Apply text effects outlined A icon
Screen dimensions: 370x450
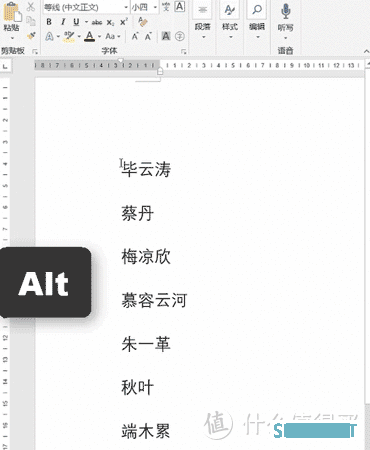point(49,36)
